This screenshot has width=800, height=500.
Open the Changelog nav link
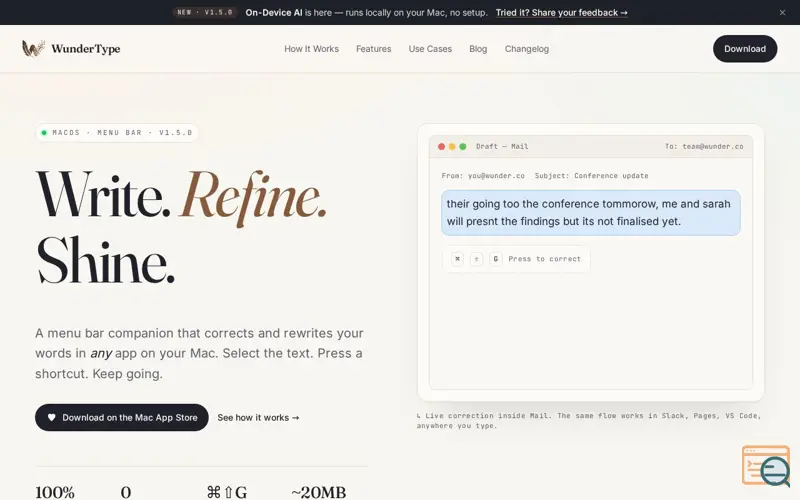pyautogui.click(x=527, y=49)
